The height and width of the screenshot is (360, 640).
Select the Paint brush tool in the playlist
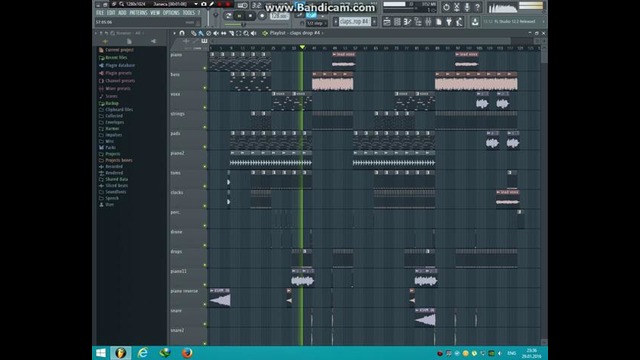201,33
